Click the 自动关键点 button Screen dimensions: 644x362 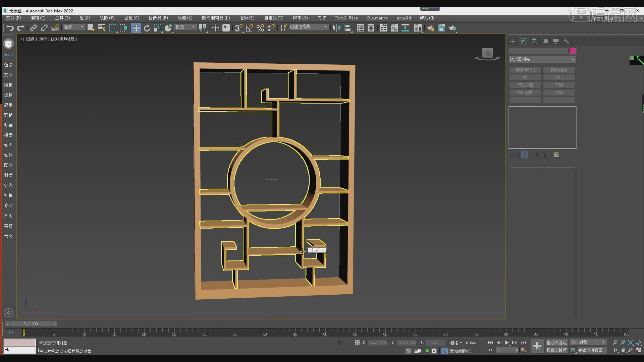(556, 342)
